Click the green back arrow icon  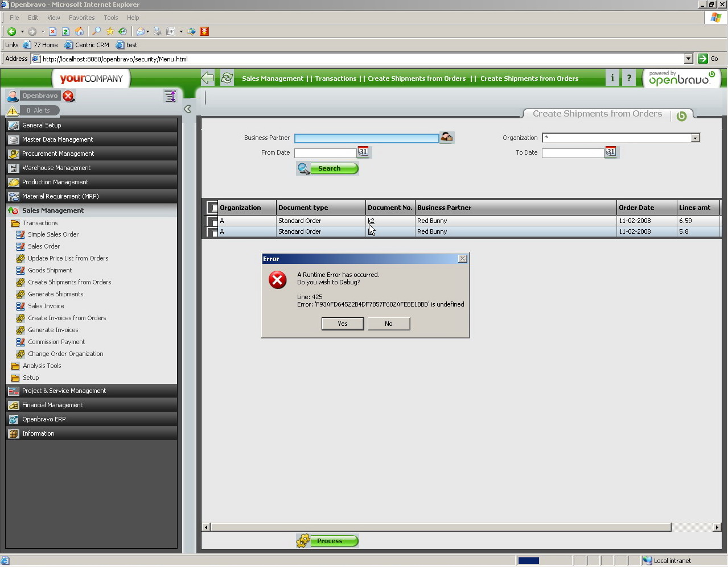point(207,78)
